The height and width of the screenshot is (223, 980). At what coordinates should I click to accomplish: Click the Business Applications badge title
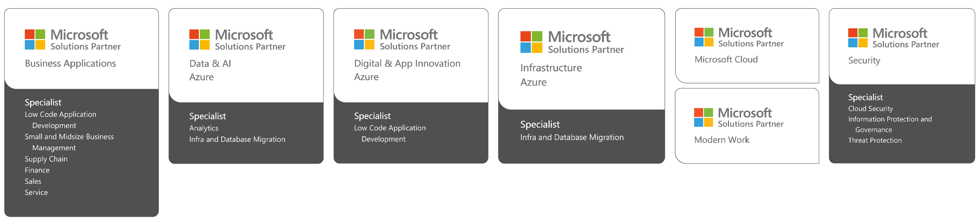point(70,63)
